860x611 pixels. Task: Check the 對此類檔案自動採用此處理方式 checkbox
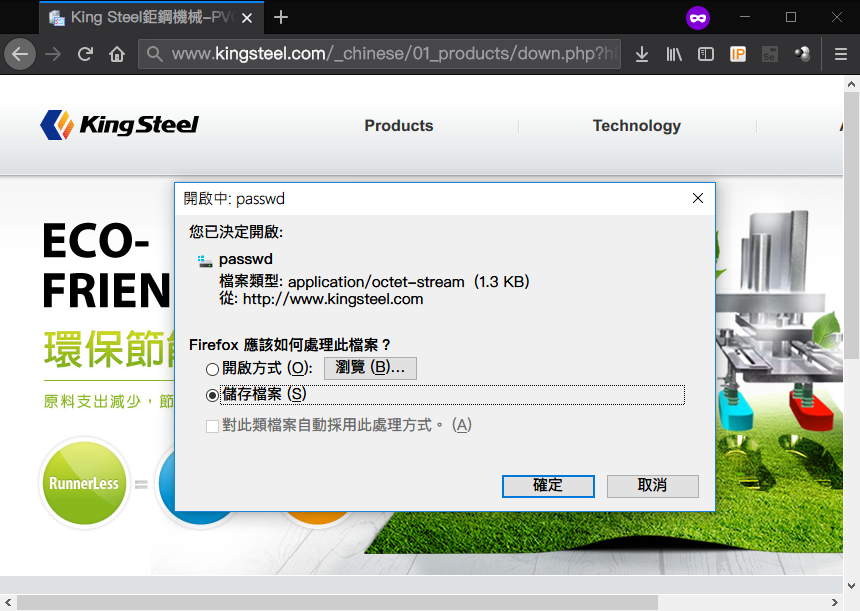[212, 426]
